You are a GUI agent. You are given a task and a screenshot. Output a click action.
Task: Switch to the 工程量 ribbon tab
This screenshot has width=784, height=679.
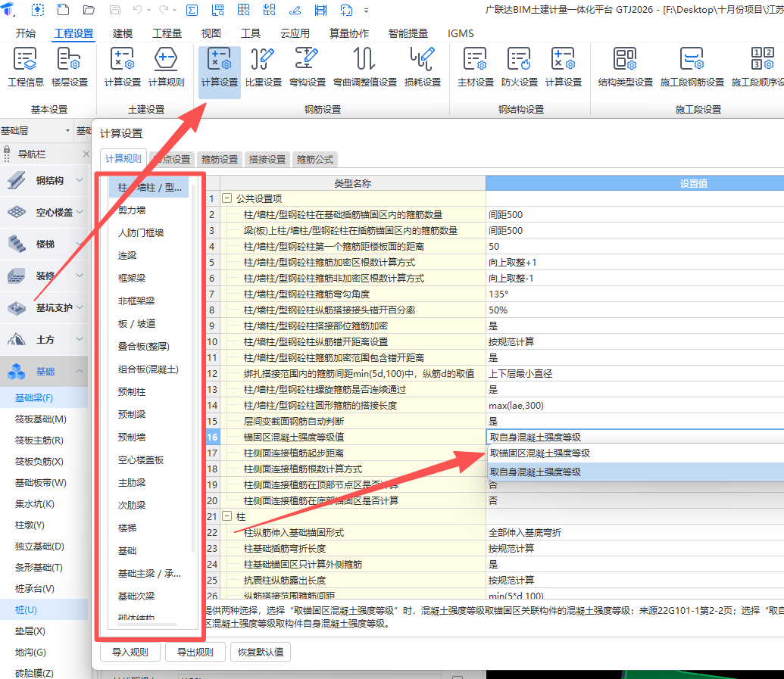pyautogui.click(x=167, y=33)
